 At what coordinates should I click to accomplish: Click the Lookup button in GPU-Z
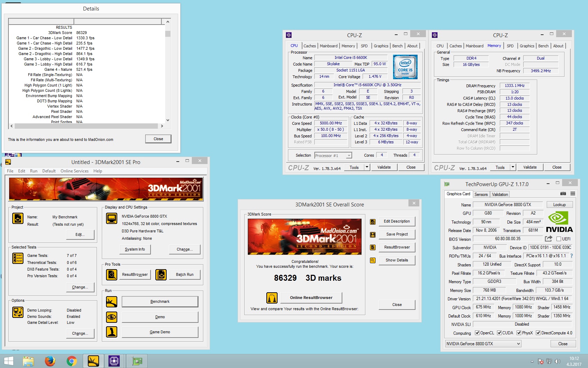pyautogui.click(x=559, y=205)
